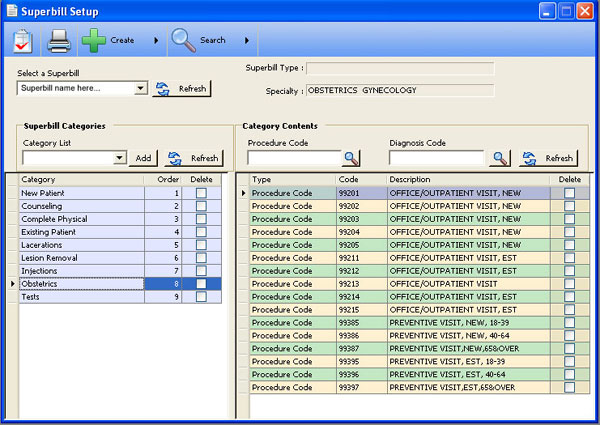Click the green plus Create icon
The image size is (600, 425).
pos(94,41)
